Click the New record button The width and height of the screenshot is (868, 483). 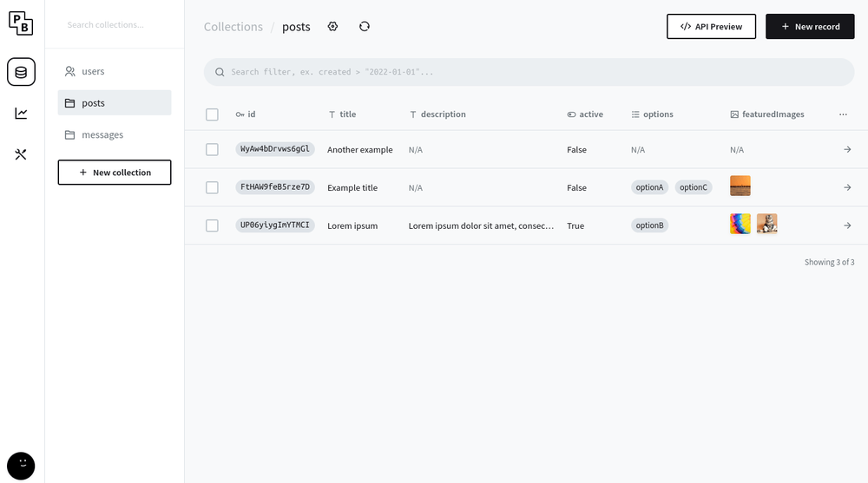point(810,27)
